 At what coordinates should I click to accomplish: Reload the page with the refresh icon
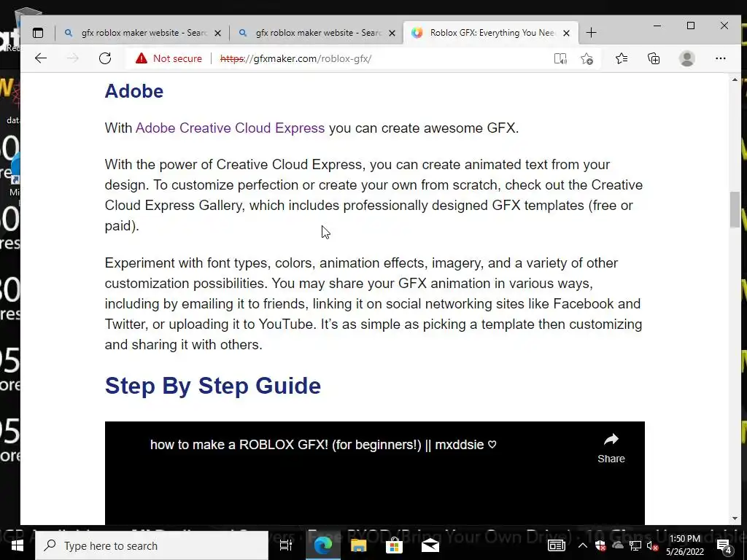[105, 58]
